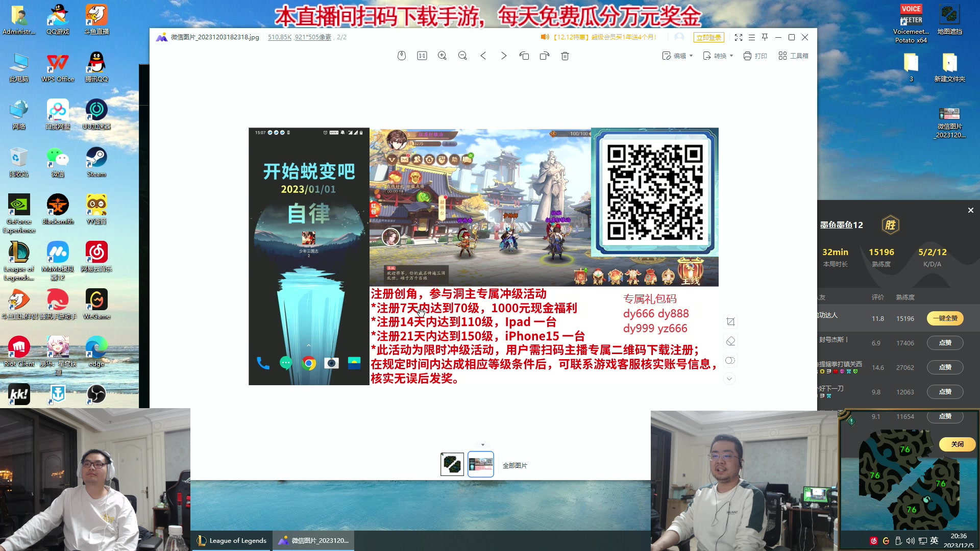Rotate image counter-clockwise

pos(524,56)
